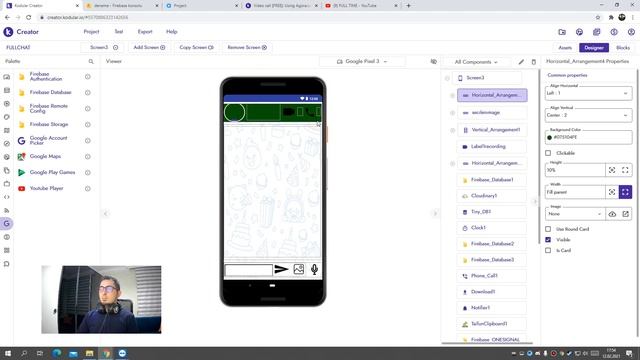Uncheck the Visible checkbox
Image resolution: width=640 pixels, height=360 pixels.
pos(548,240)
